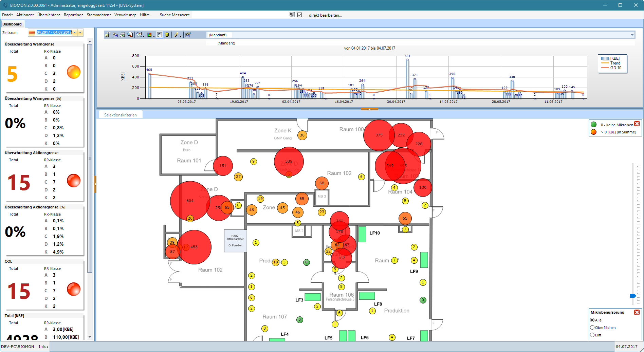644x352 pixels.
Task: Open print preview with the magnifier icon
Action: (130, 35)
